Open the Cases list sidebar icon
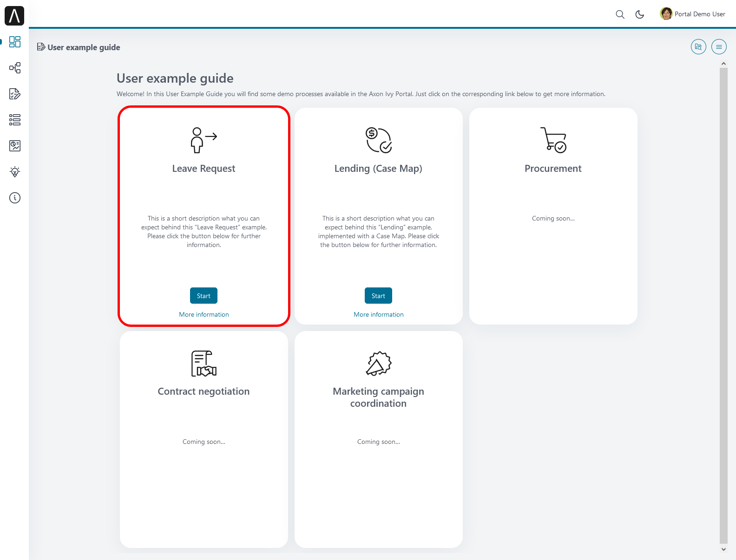The width and height of the screenshot is (736, 560). (x=15, y=120)
